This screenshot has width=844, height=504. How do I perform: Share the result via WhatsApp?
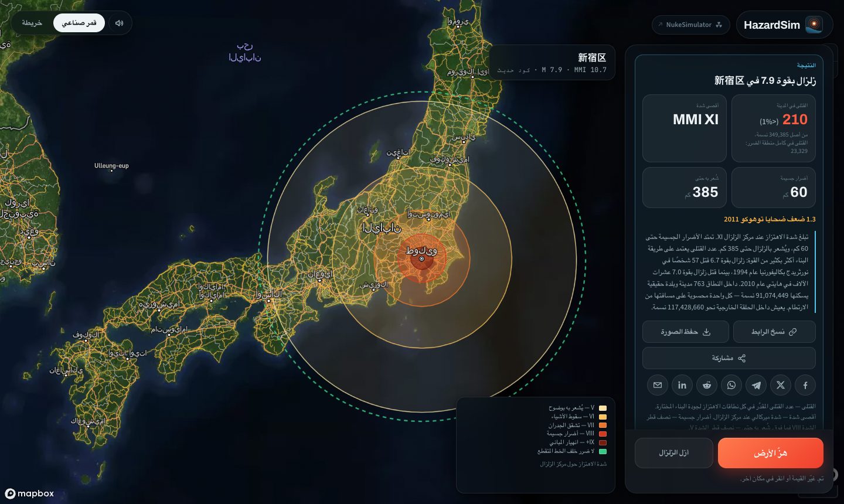pos(731,385)
